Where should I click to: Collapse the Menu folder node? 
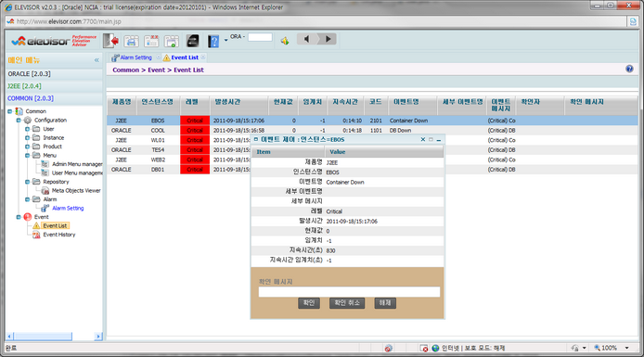27,155
